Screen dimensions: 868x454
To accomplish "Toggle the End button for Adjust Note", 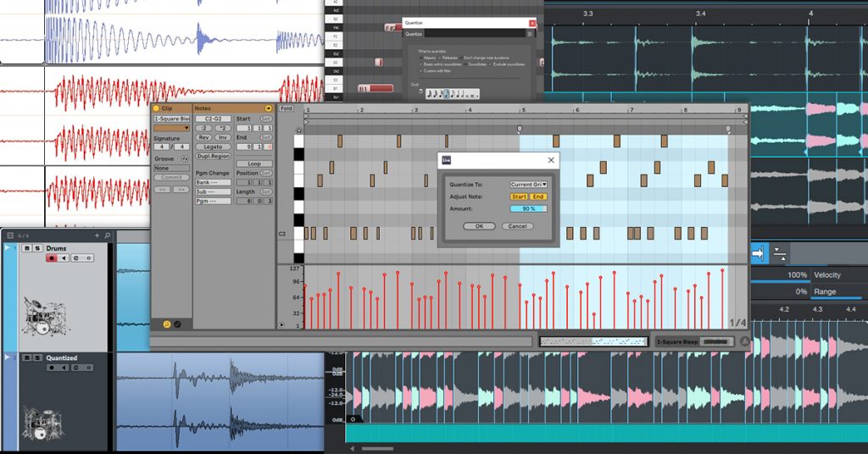I will coord(538,197).
